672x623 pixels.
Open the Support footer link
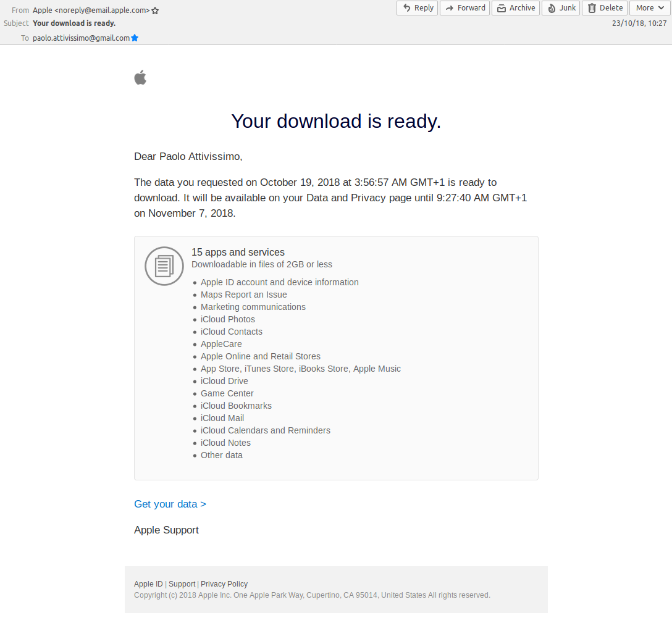point(182,584)
